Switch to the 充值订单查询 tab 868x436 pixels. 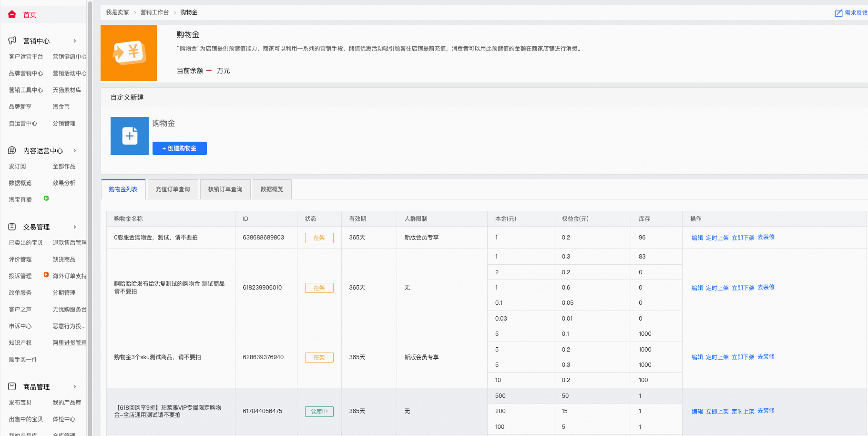click(x=173, y=189)
